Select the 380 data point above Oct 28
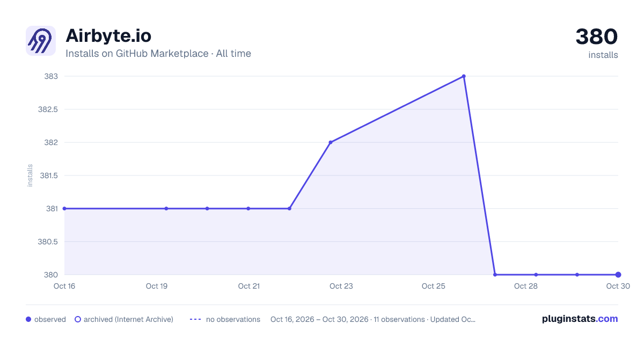The width and height of the screenshot is (644, 338). (536, 275)
